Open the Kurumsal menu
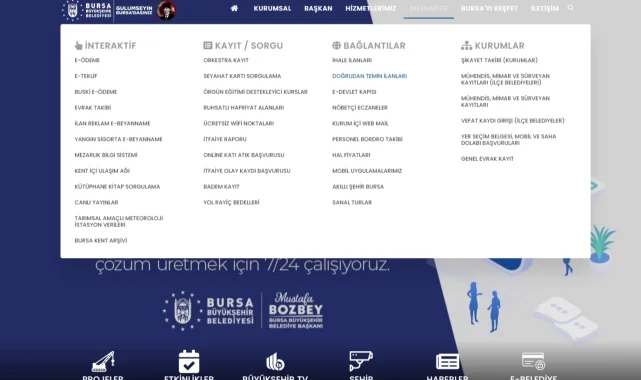The width and height of the screenshot is (641, 380). [272, 8]
